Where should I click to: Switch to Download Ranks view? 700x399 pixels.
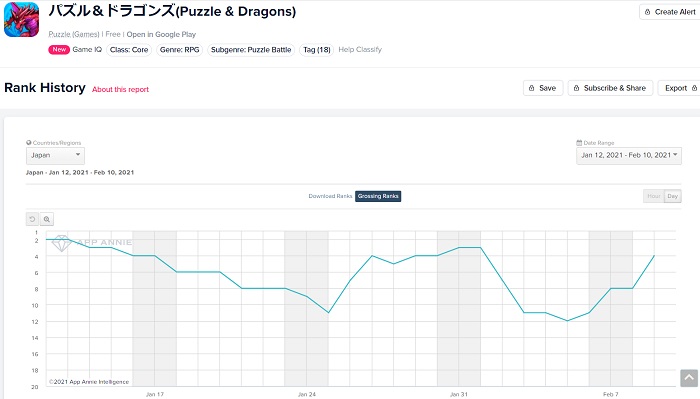[330, 196]
